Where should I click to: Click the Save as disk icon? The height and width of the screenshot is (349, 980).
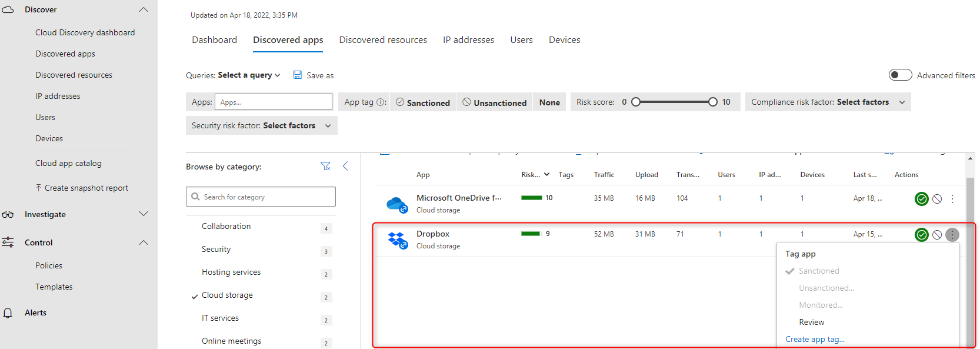(x=298, y=75)
